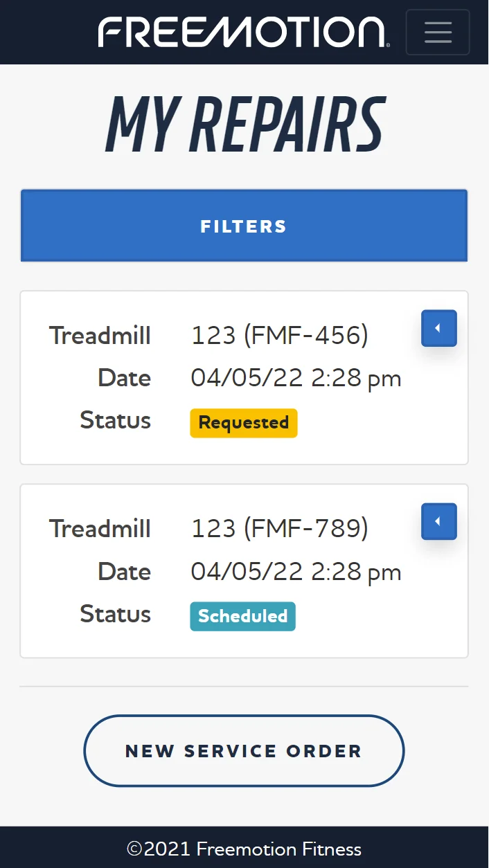Image resolution: width=489 pixels, height=868 pixels.
Task: Click the Freemotion logo
Action: 244,32
